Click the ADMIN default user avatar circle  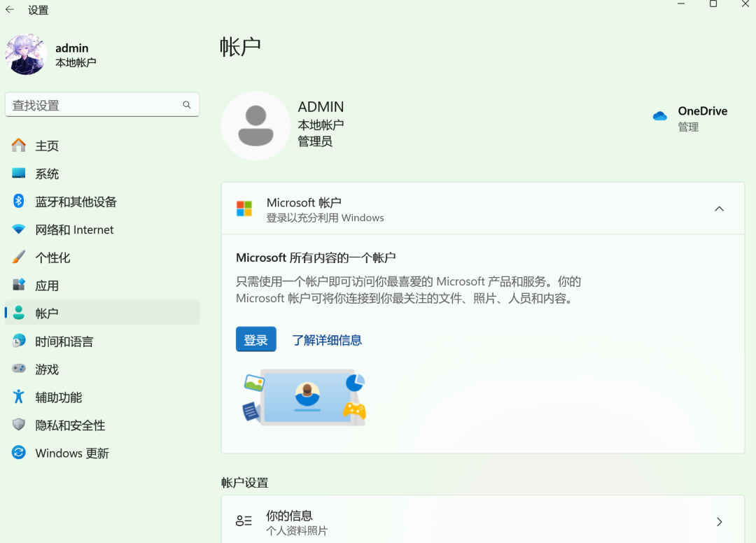[x=256, y=126]
